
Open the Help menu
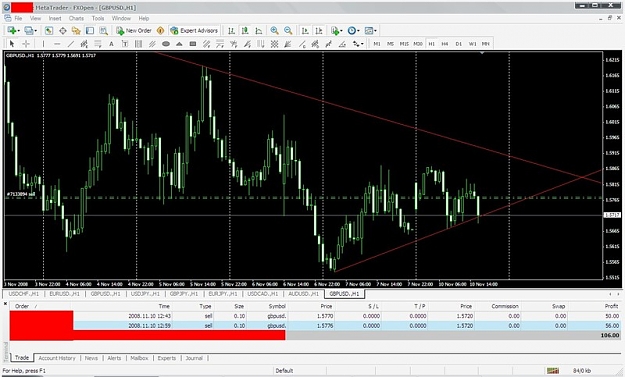coord(144,18)
